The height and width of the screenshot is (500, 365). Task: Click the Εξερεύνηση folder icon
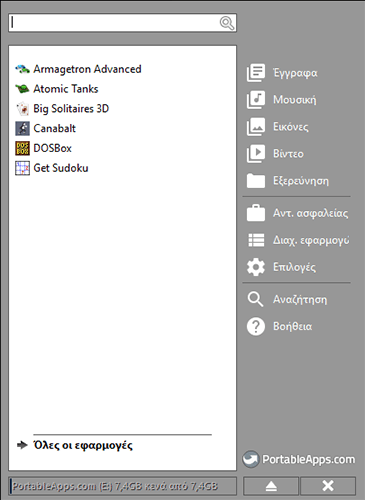coord(256,181)
